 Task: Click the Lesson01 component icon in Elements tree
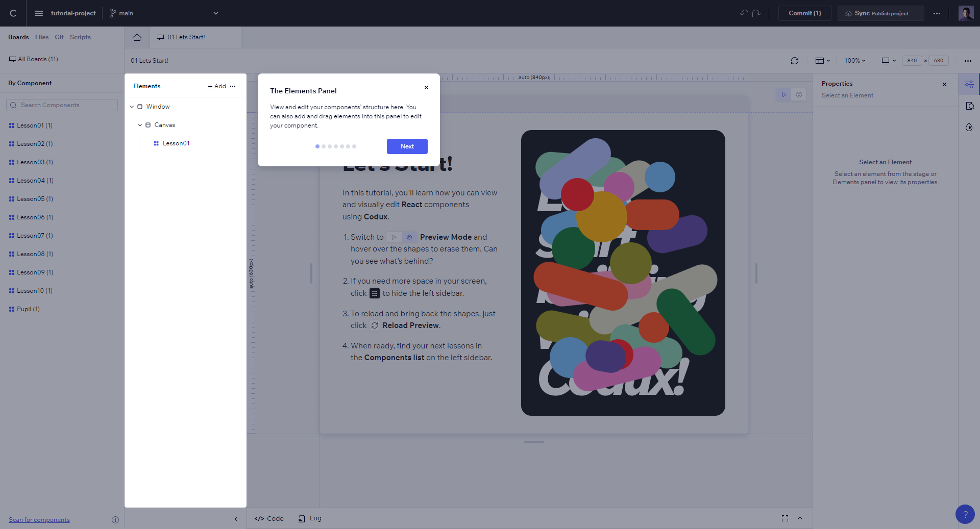[x=156, y=143]
